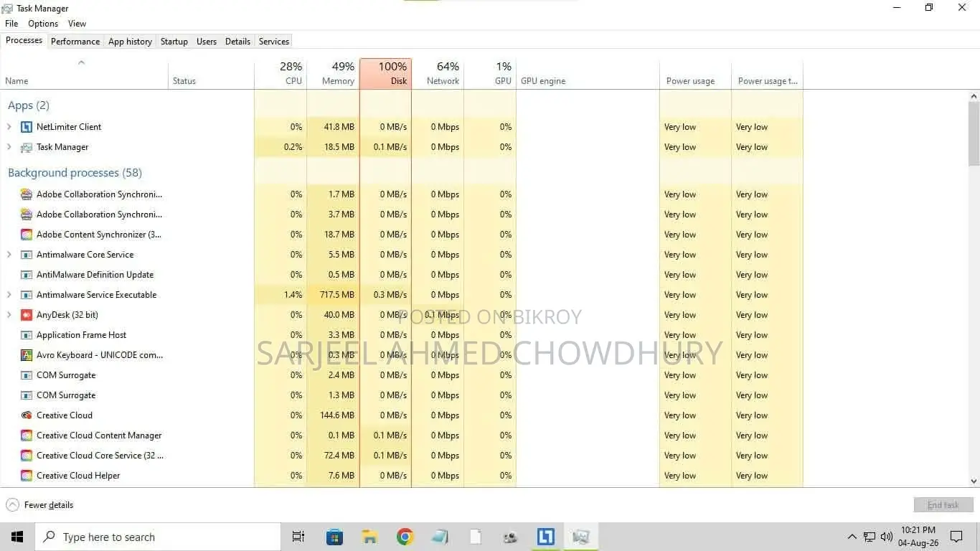The width and height of the screenshot is (980, 551).
Task: Click the Microsoft Store taskbar icon
Action: pos(335,537)
